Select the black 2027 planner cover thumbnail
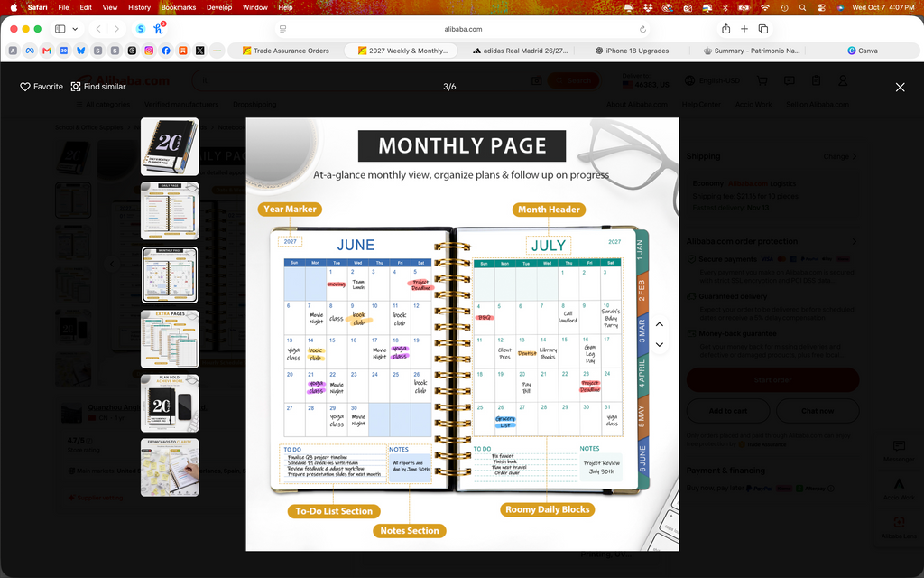 170,147
